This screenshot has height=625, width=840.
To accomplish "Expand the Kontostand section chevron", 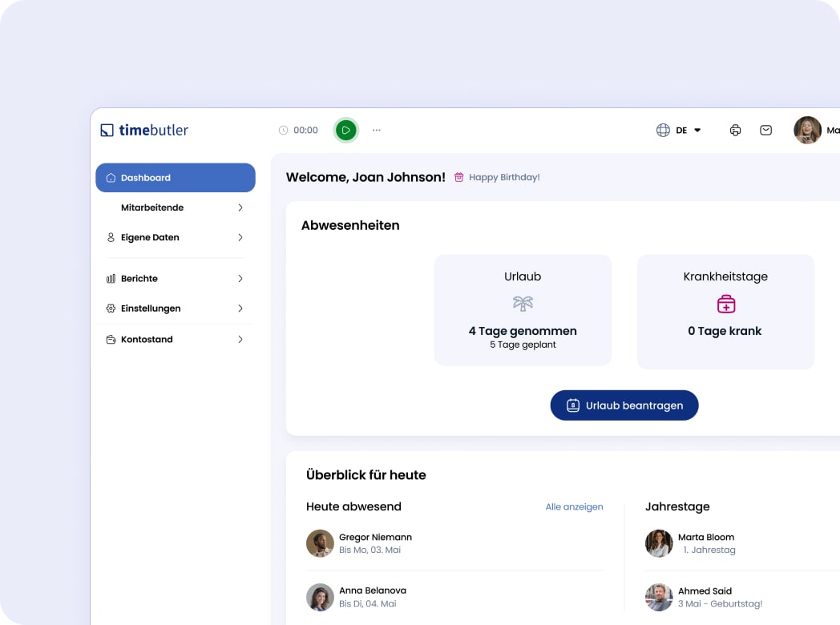I will point(240,340).
